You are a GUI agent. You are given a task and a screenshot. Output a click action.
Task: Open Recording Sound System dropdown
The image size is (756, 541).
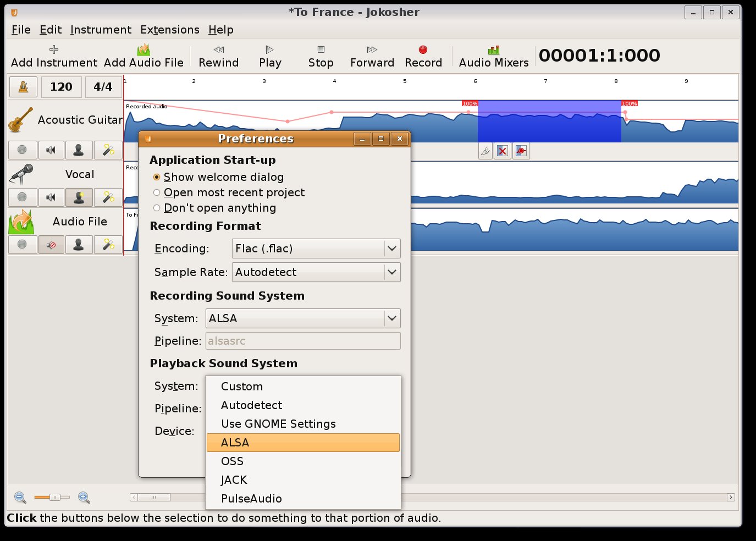tap(303, 318)
